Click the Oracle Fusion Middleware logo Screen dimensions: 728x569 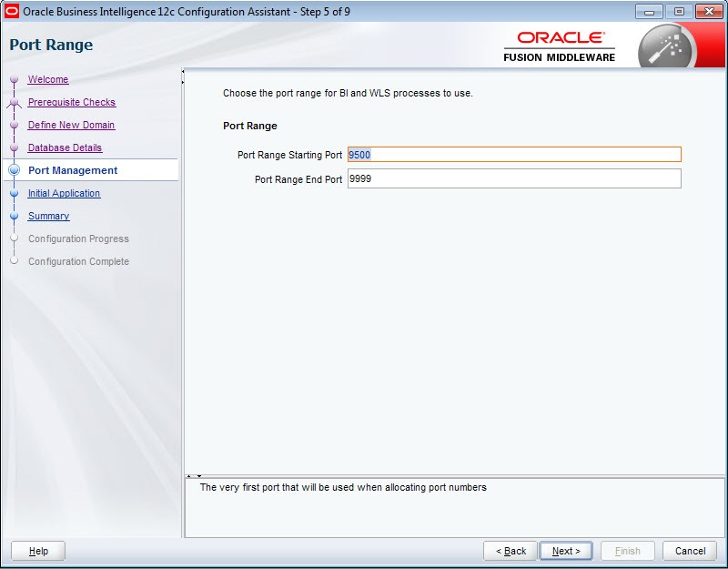560,46
